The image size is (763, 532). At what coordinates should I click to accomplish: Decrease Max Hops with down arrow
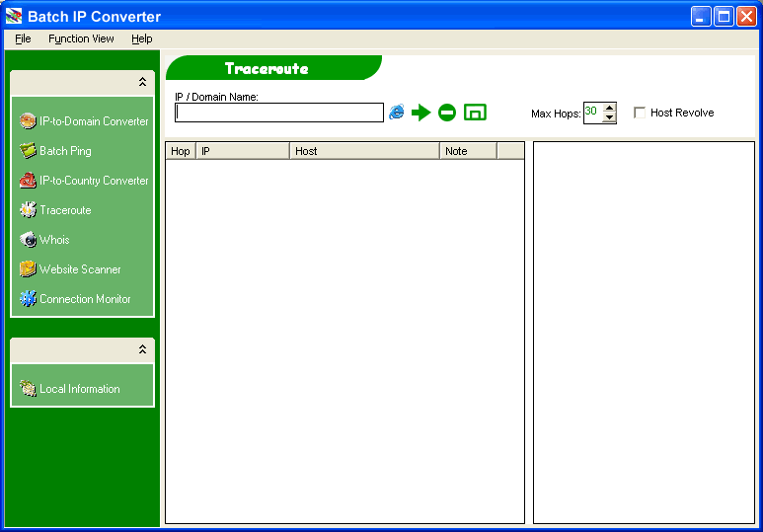click(x=609, y=117)
